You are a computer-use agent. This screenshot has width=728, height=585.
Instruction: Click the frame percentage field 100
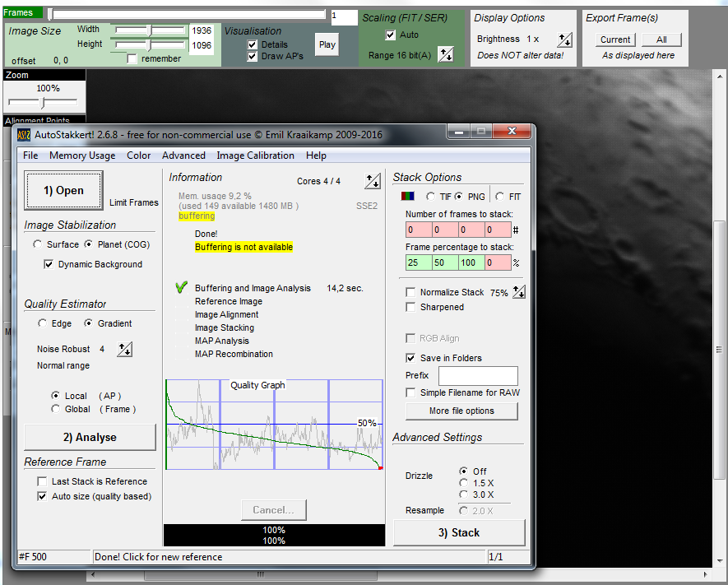[x=471, y=262]
